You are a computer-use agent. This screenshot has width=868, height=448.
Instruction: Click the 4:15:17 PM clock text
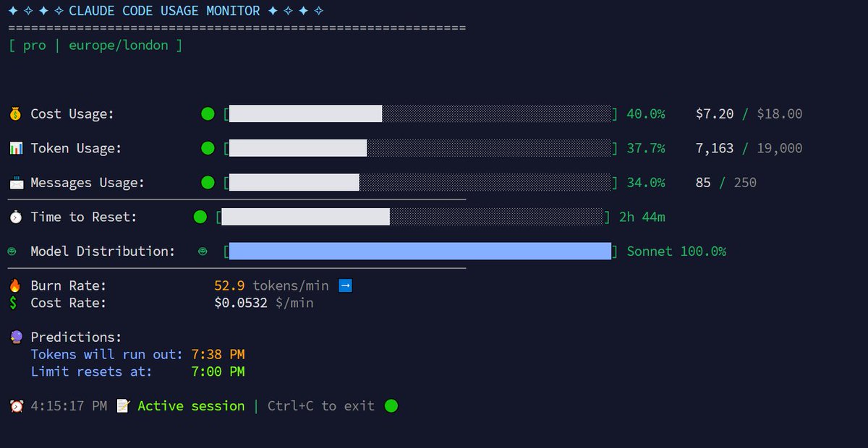69,406
